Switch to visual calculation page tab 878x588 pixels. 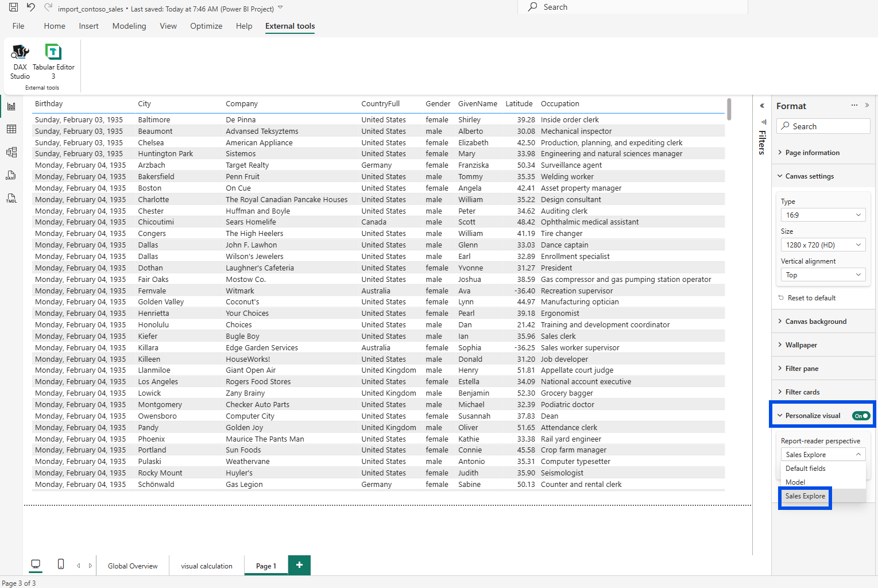click(207, 566)
